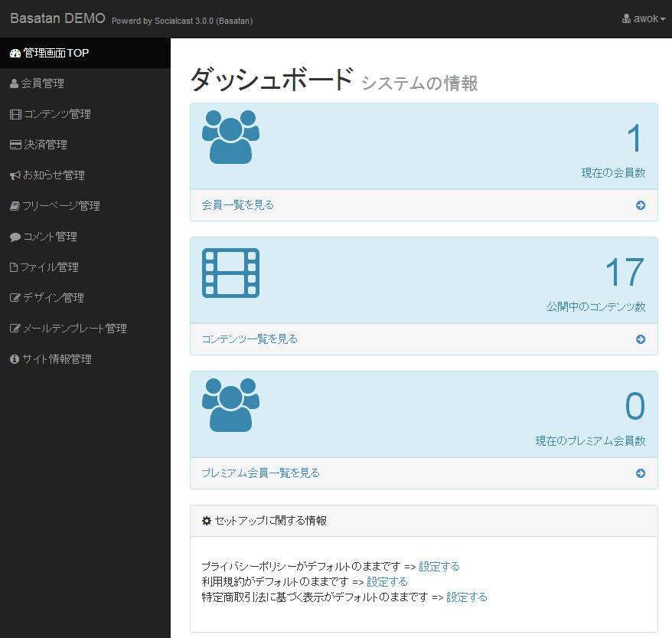Select コンテンツ管理 from sidebar
The image size is (672, 638).
(57, 114)
